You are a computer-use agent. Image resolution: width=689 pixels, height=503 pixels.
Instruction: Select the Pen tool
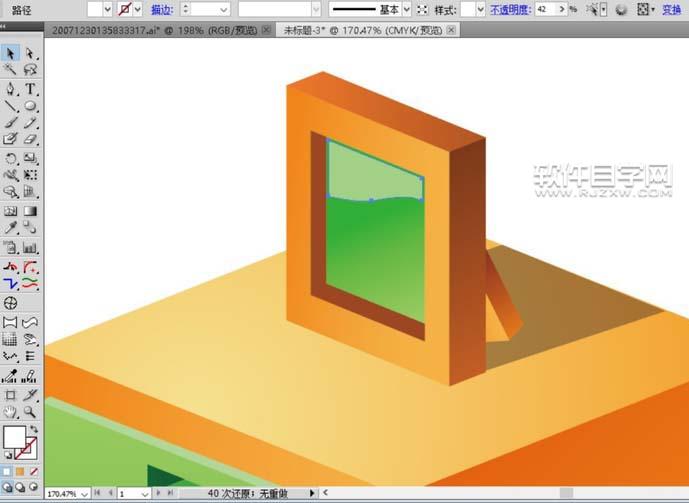[x=10, y=89]
